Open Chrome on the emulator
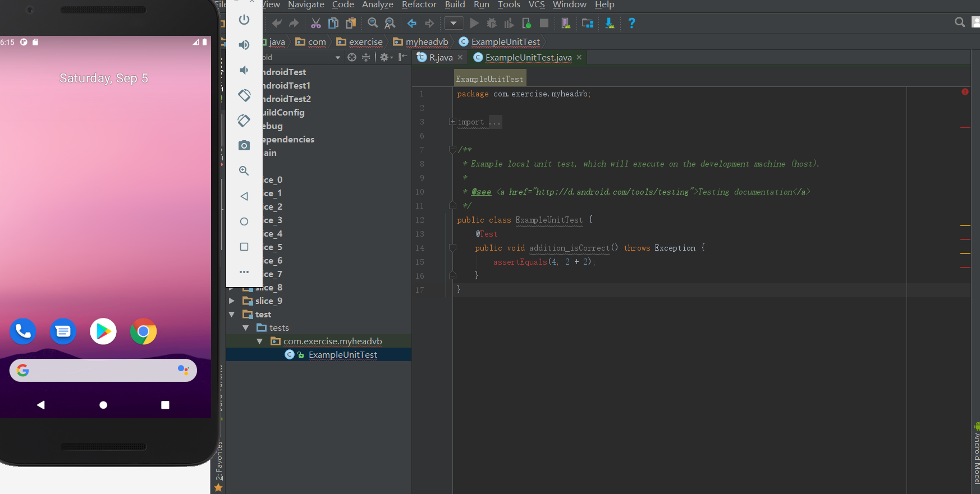Image resolution: width=980 pixels, height=494 pixels. coord(143,331)
